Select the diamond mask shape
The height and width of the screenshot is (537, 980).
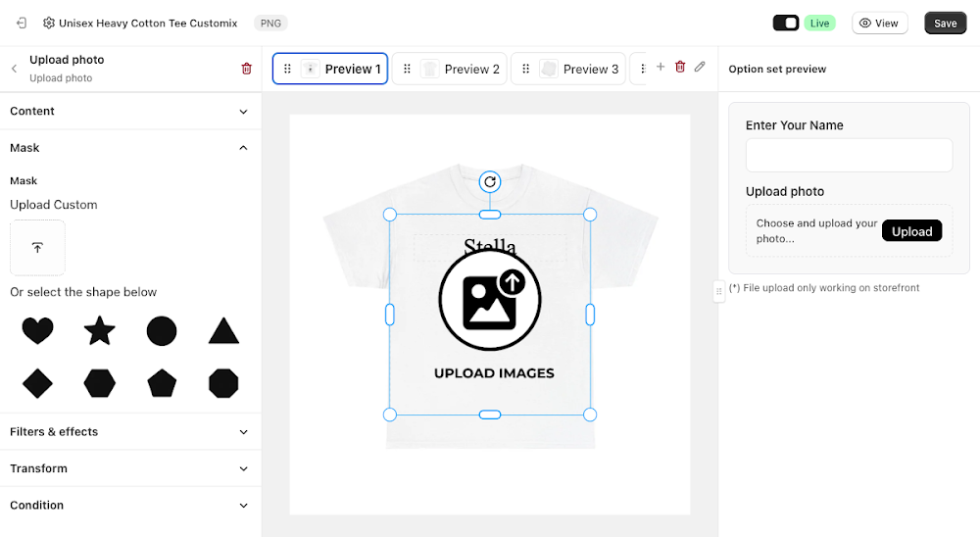click(x=37, y=383)
